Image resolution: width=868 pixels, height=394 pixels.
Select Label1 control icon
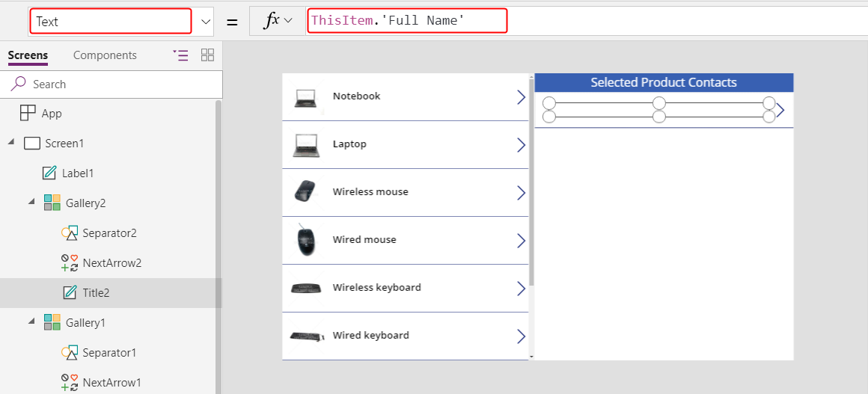[49, 173]
